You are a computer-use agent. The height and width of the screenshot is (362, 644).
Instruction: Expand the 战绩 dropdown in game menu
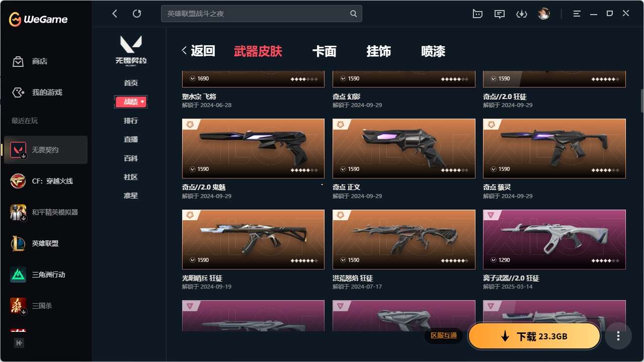click(x=131, y=102)
